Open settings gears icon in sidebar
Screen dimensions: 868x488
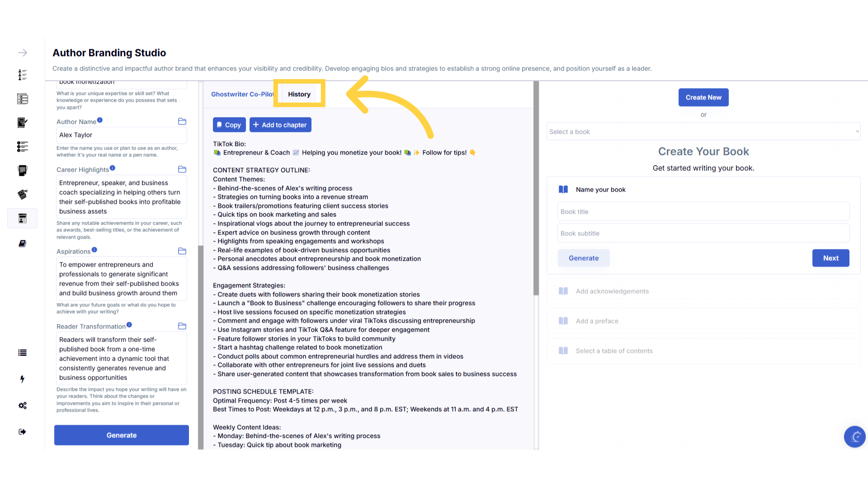click(x=22, y=405)
